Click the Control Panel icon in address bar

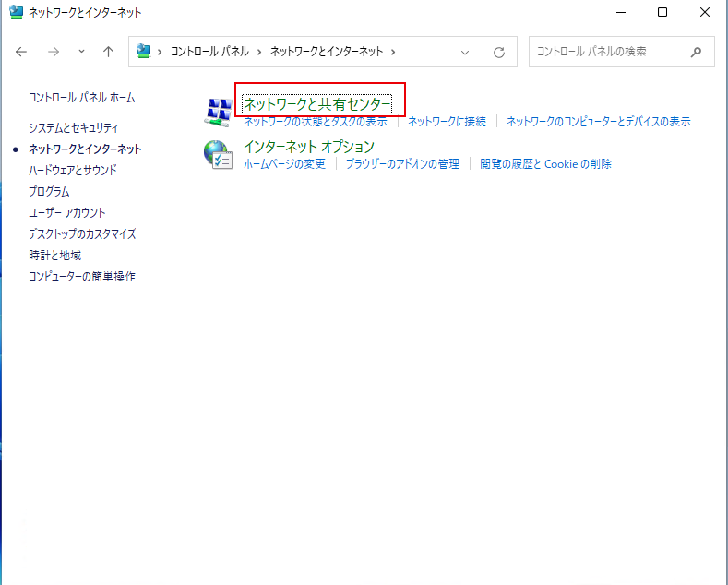[x=144, y=53]
